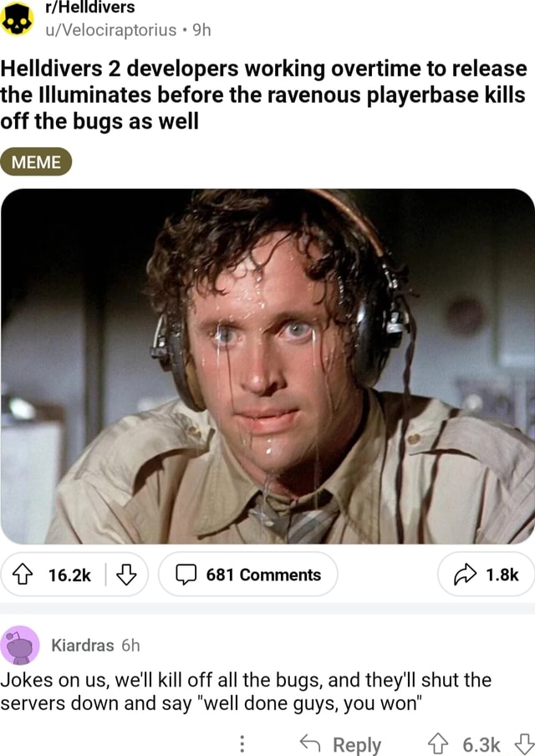Downvote Kiardras comment

524,744
